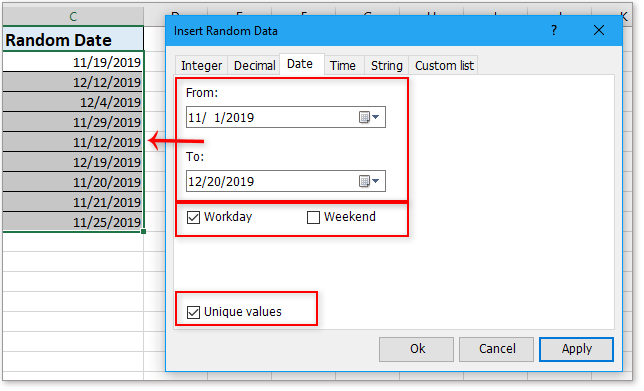Image resolution: width=644 pixels, height=391 pixels.
Task: Click the Ok button
Action: coord(416,349)
